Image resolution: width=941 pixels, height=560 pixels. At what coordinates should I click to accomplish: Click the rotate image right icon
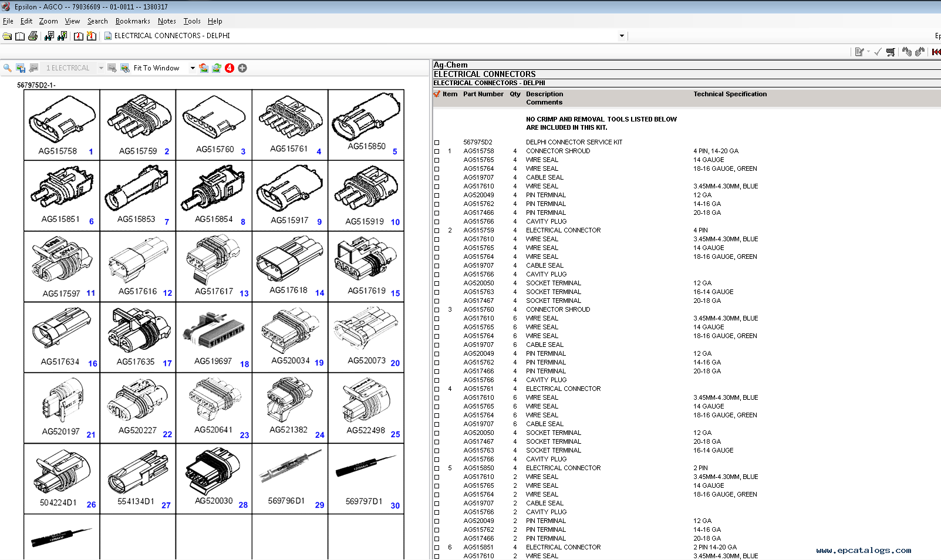[x=217, y=68]
